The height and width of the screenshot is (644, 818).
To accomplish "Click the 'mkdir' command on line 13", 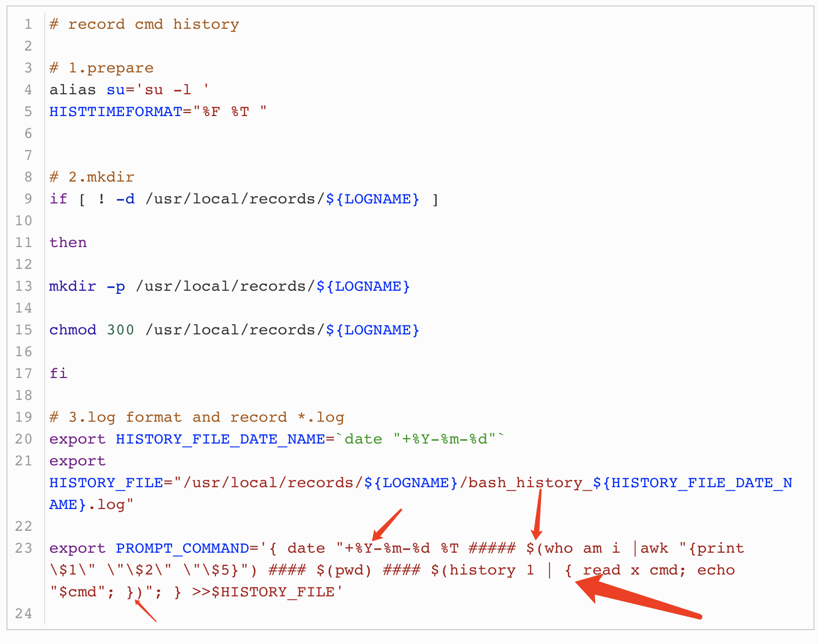I will [72, 286].
